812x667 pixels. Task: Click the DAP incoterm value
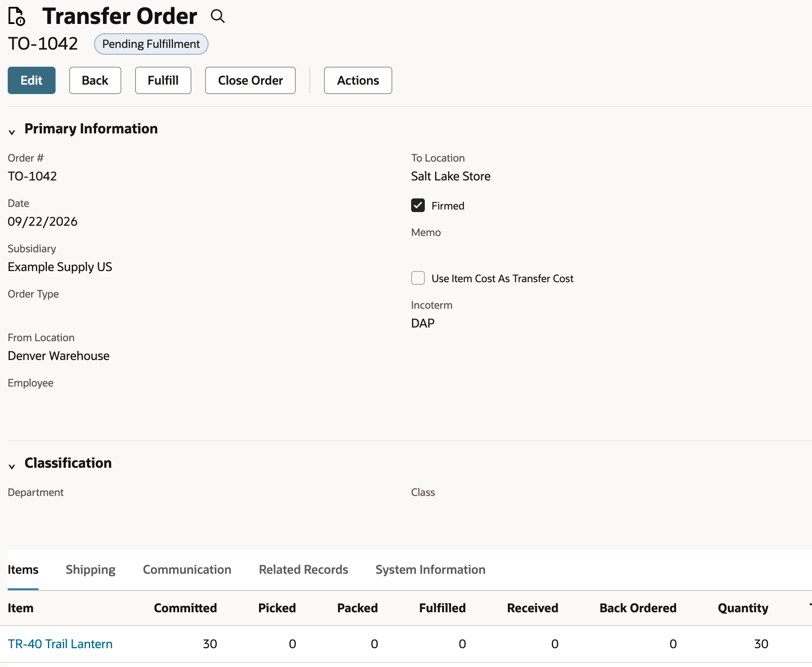point(423,323)
